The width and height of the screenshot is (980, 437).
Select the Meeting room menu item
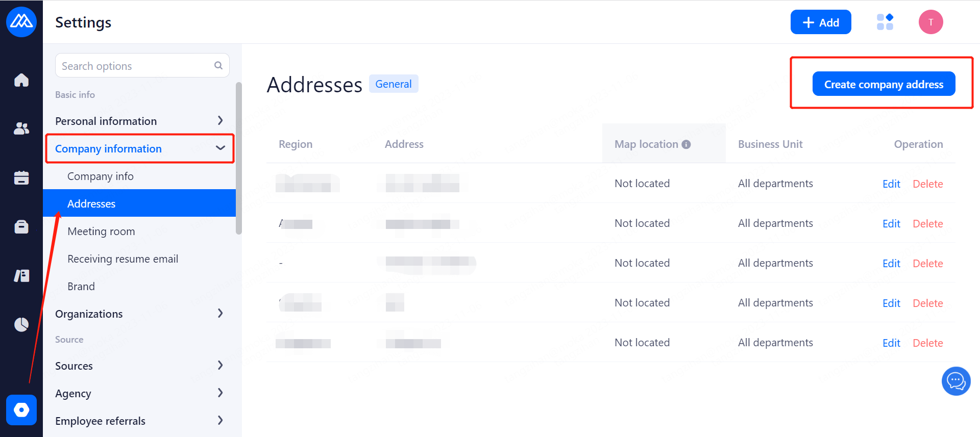coord(101,231)
